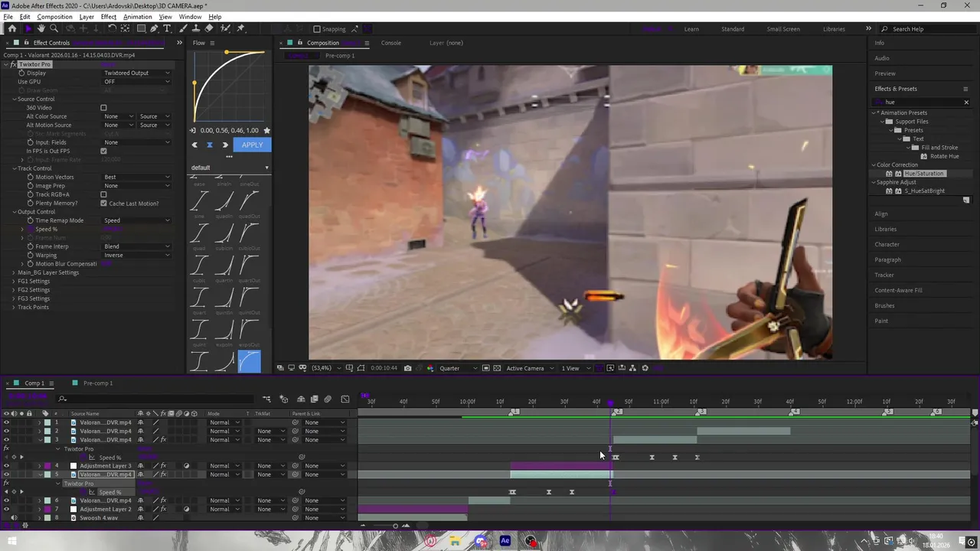Hide layer 7 Adjustment Layer 2
This screenshot has height=551, width=980.
pos(6,509)
